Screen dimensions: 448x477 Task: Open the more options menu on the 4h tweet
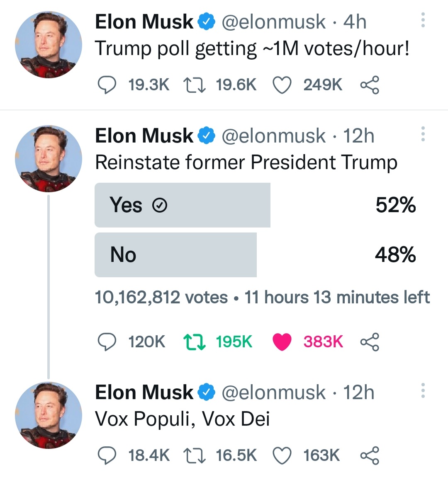click(x=423, y=20)
